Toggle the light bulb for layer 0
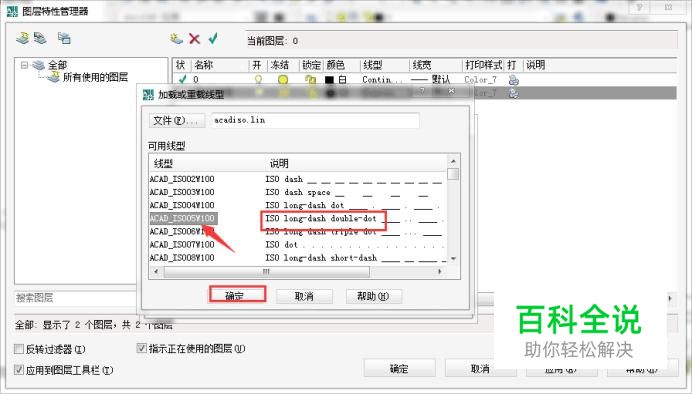 259,80
